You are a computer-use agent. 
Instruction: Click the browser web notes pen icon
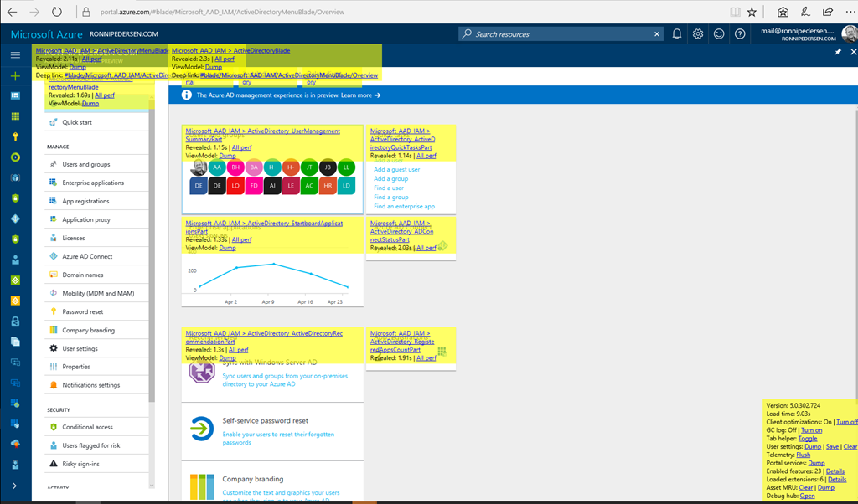click(x=805, y=12)
